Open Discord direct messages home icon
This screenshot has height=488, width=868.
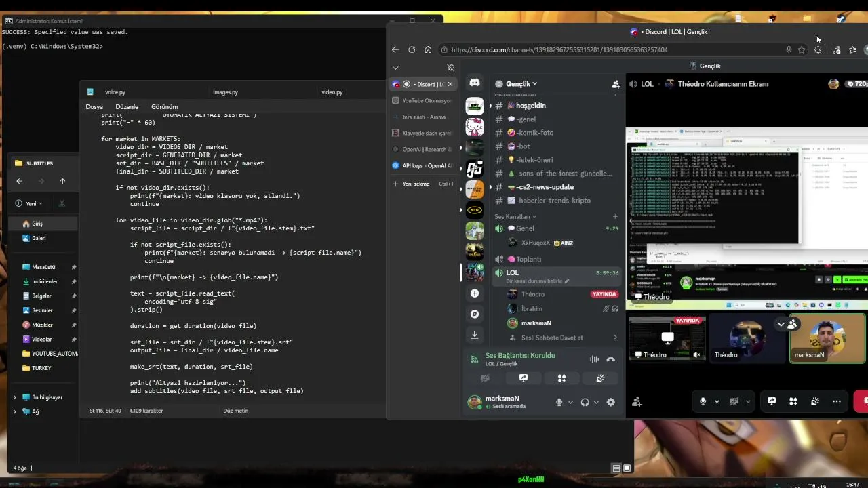(475, 83)
